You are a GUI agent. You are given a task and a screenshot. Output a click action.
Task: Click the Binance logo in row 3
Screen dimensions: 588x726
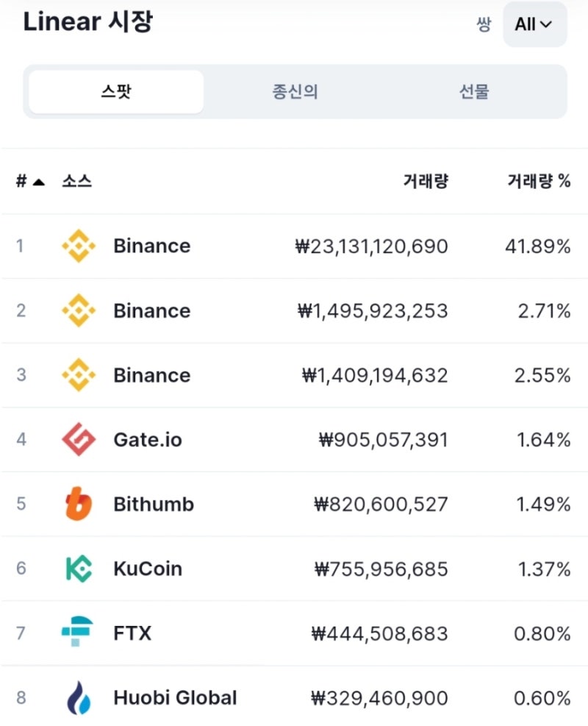[x=79, y=374]
